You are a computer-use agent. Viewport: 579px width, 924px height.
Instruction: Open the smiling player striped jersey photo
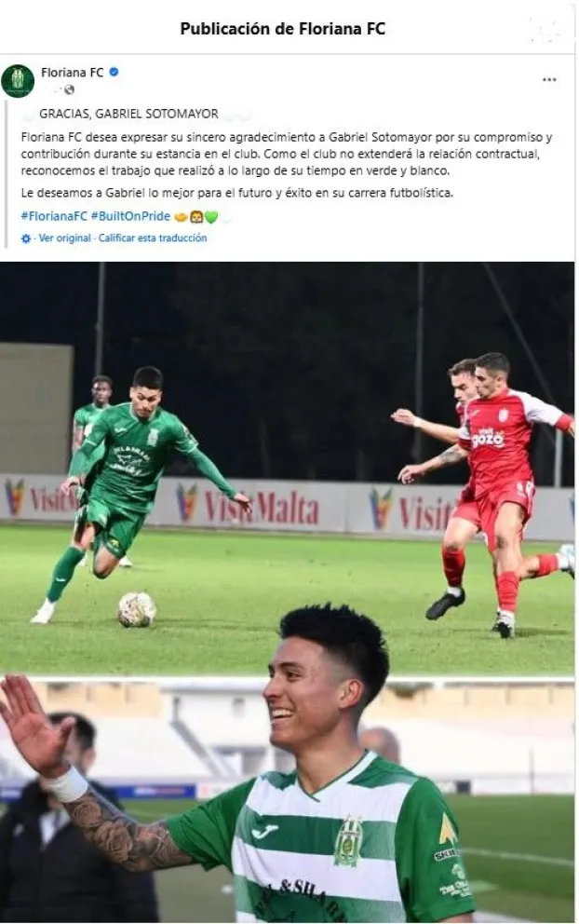[x=287, y=800]
